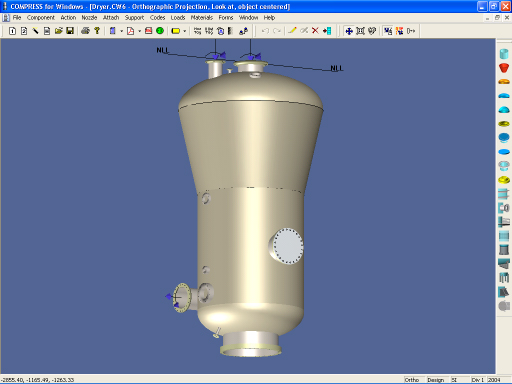Add the yellow flange ring component
The width and height of the screenshot is (512, 384).
(504, 124)
